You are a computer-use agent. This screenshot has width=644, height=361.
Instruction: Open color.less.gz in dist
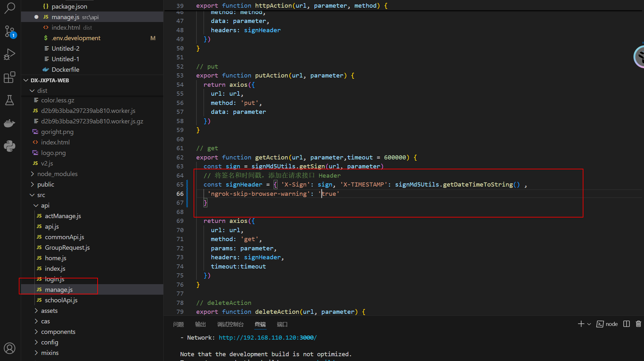coord(92,100)
